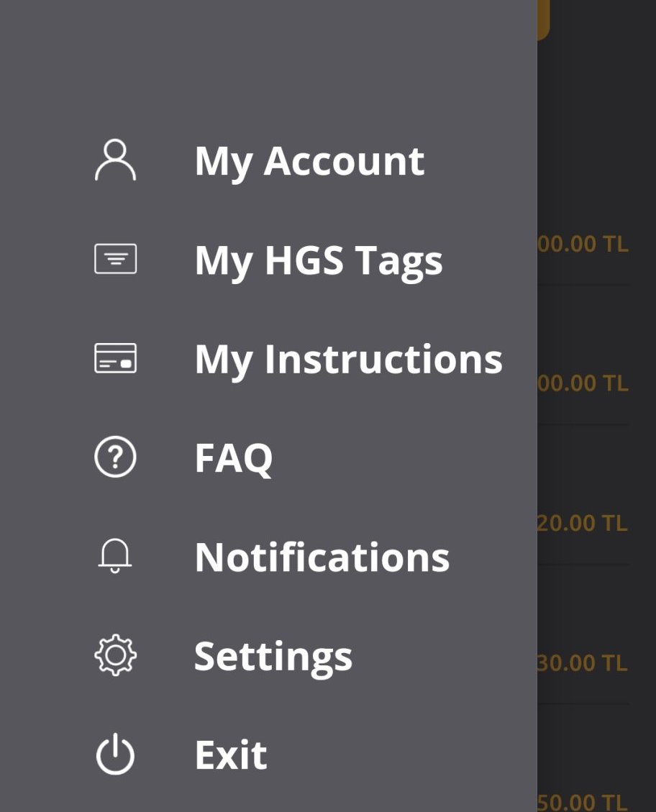Tap the gear icon for Settings
The image size is (656, 812).
click(x=115, y=656)
